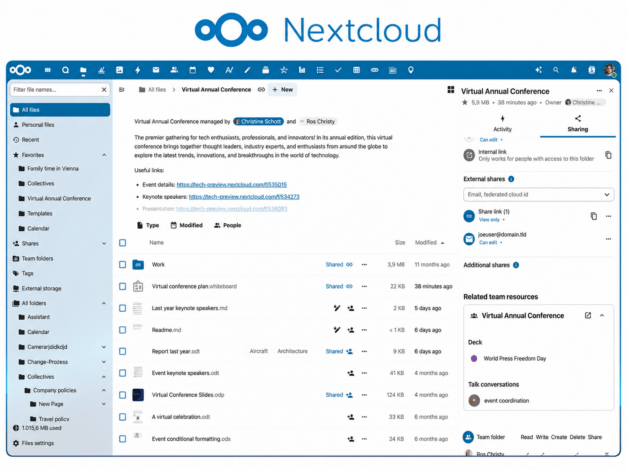Toggle the navigation sidebar icon
The image size is (627, 470).
click(122, 90)
